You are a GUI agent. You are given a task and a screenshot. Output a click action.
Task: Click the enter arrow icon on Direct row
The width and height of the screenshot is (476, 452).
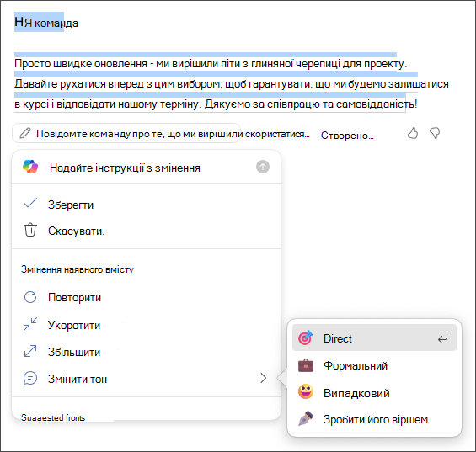click(443, 338)
